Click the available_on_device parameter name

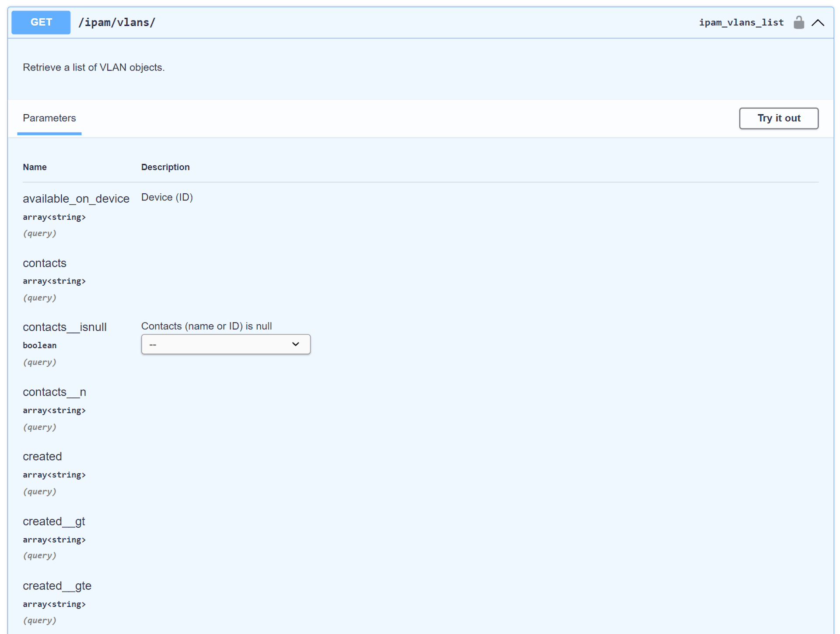point(76,199)
